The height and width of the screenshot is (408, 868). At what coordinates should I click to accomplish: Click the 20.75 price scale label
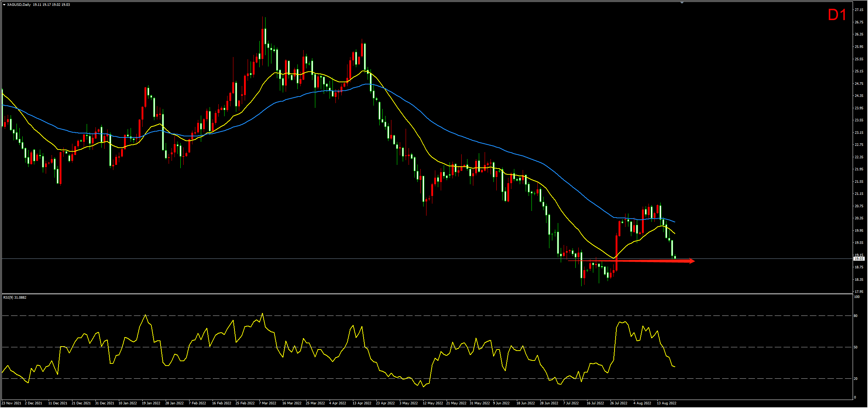click(858, 206)
